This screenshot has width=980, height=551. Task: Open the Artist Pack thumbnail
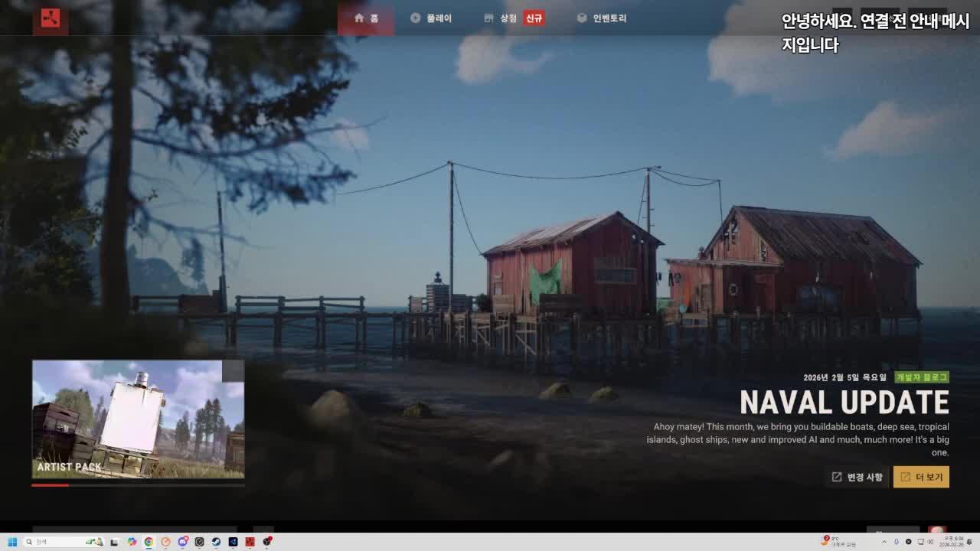pos(138,419)
